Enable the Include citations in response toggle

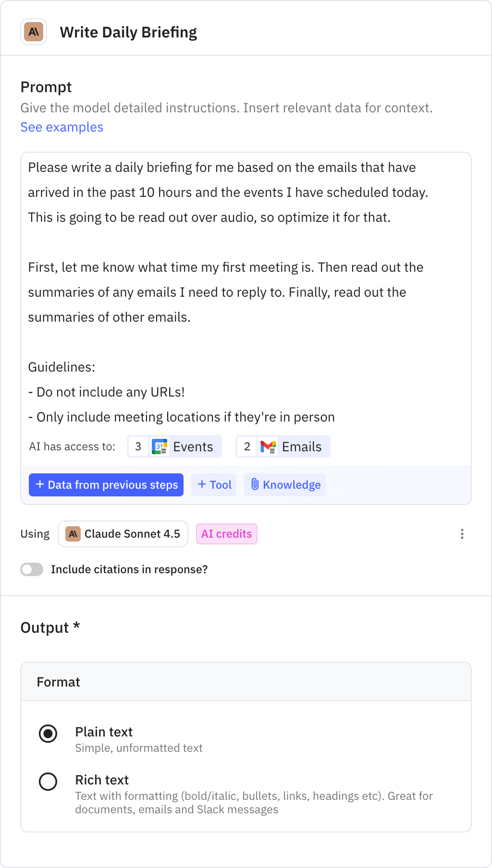[x=31, y=569]
